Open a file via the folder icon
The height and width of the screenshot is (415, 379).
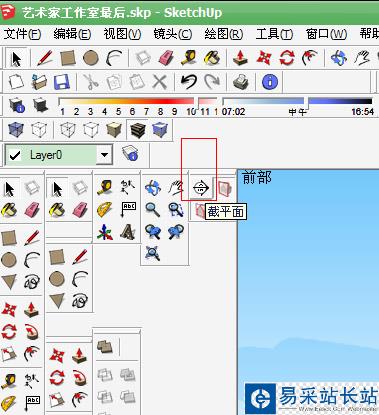point(39,82)
